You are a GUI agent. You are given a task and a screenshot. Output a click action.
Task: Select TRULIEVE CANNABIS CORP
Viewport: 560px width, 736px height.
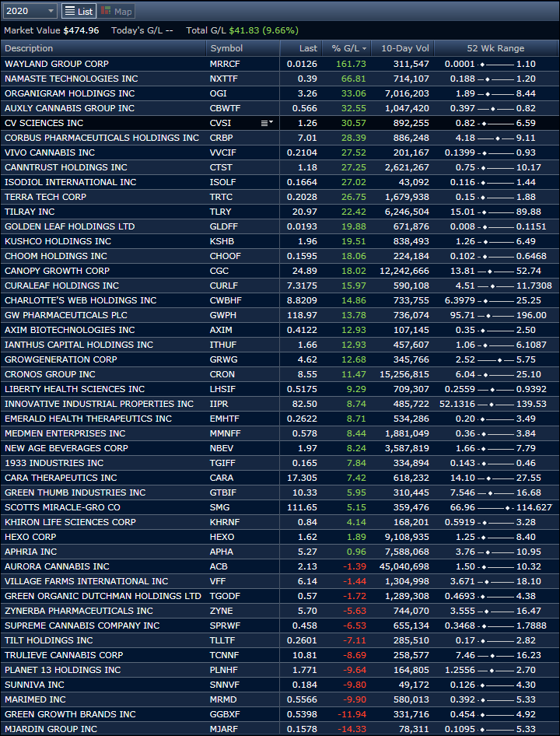coord(64,655)
